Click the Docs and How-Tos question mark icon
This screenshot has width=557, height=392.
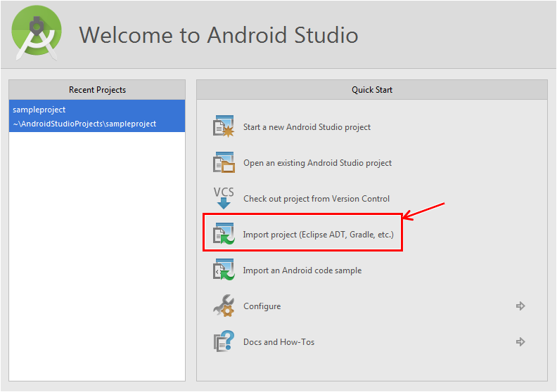(x=223, y=342)
